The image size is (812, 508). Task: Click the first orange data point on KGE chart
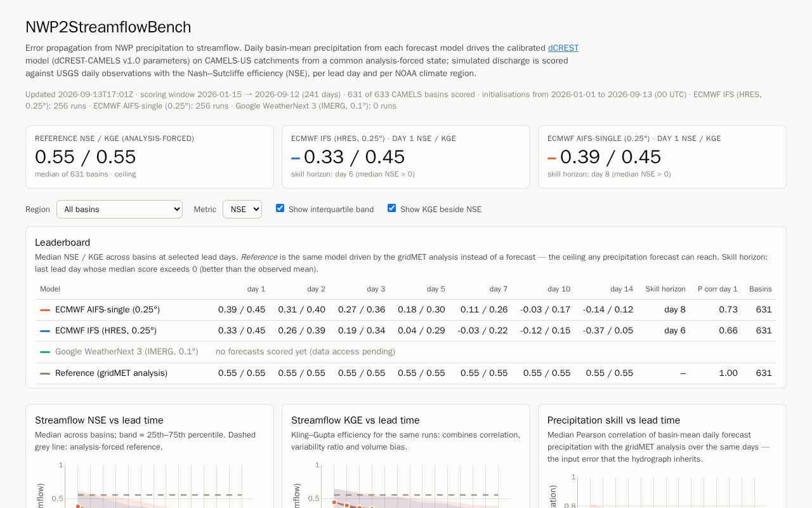click(x=334, y=502)
